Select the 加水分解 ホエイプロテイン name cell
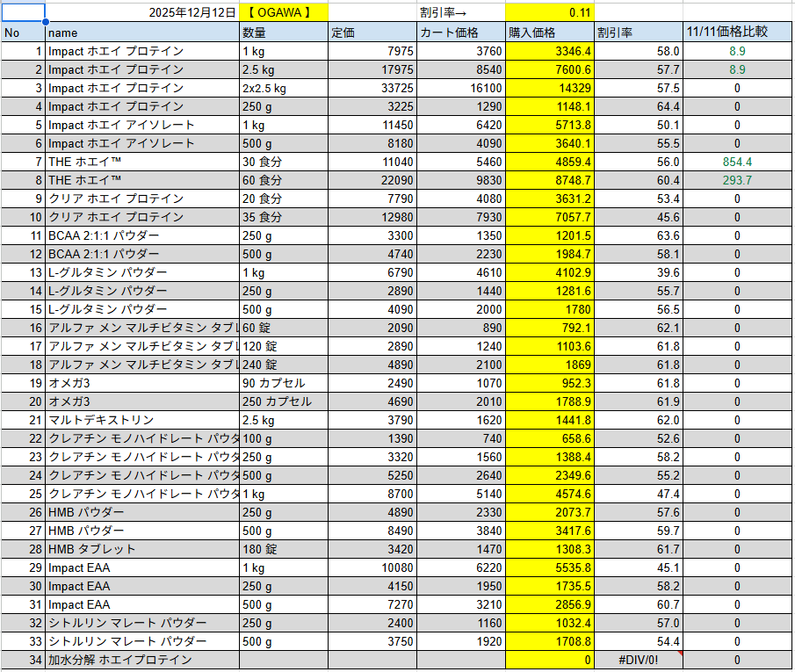Image resolution: width=795 pixels, height=672 pixels. (x=141, y=660)
